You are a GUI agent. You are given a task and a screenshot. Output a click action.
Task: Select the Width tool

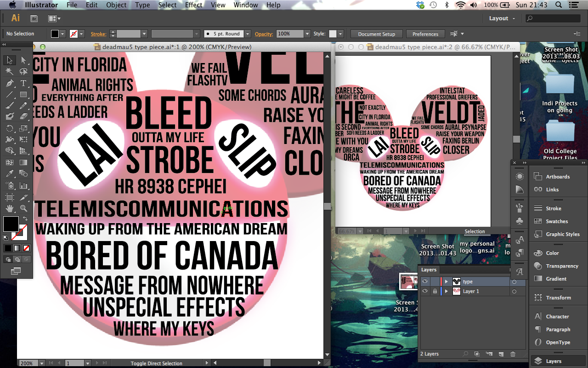click(x=10, y=139)
